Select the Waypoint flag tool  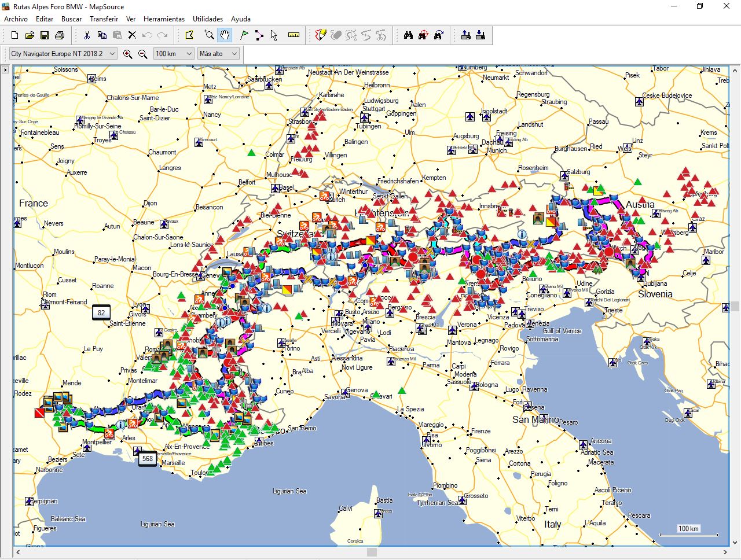[x=244, y=35]
